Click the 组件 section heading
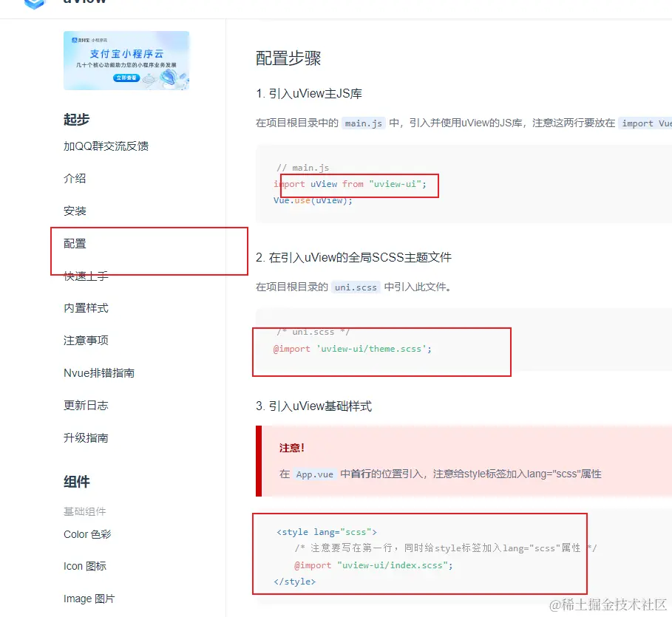The width and height of the screenshot is (672, 617). 76,482
